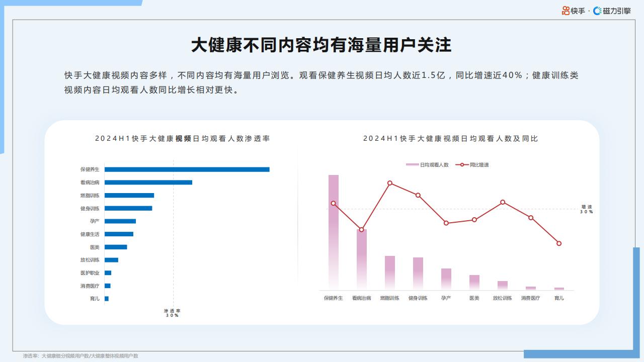
Task: Click the 看病治病 blue bar in penetration chart
Action: pyautogui.click(x=148, y=183)
